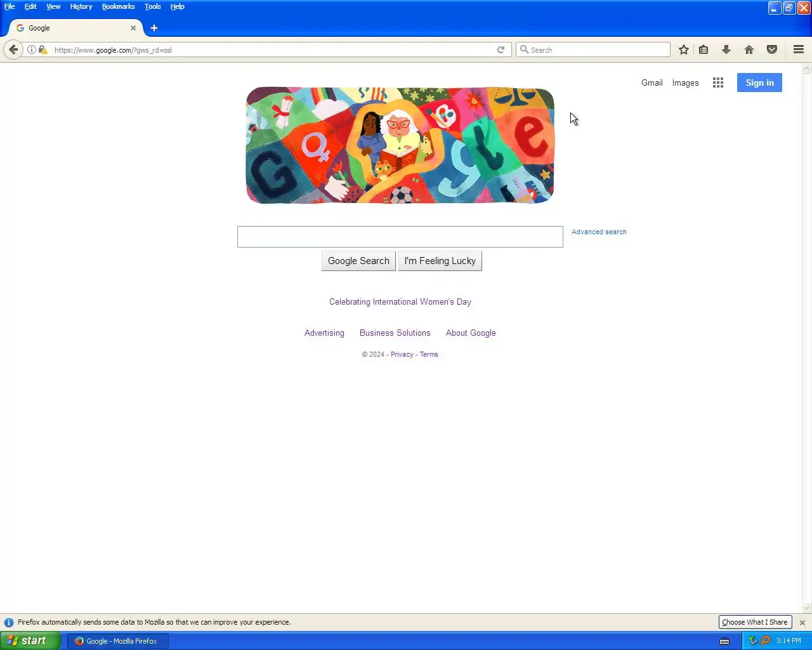Show site information via the info icon
The width and height of the screenshot is (812, 650).
(31, 50)
